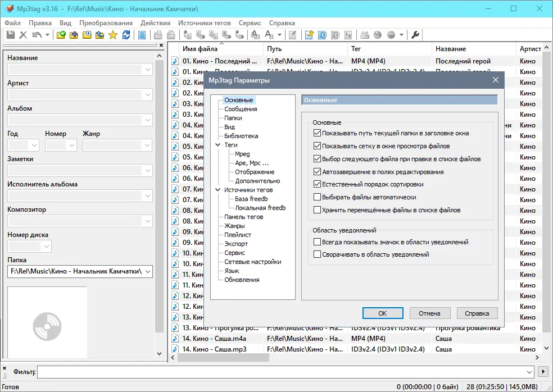The image size is (553, 392).
Task: Enable 'Выбирать файлы автоматически'
Action: (x=317, y=197)
